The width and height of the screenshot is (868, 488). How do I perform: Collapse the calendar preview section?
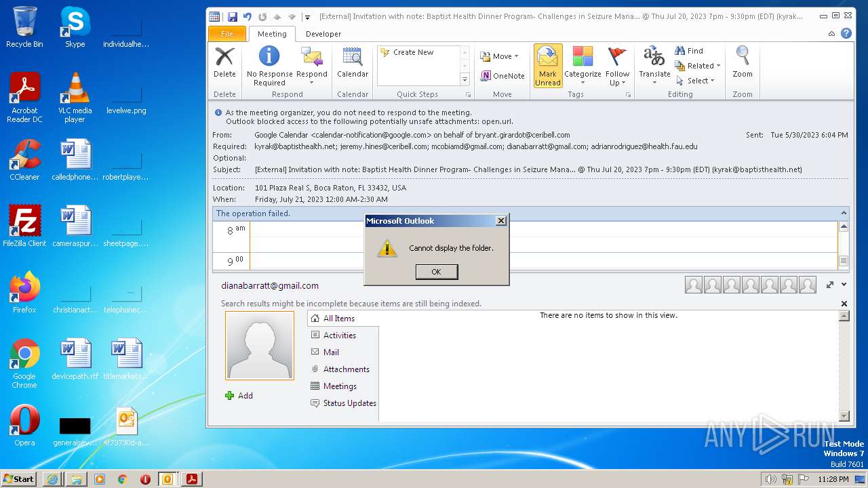tap(844, 213)
